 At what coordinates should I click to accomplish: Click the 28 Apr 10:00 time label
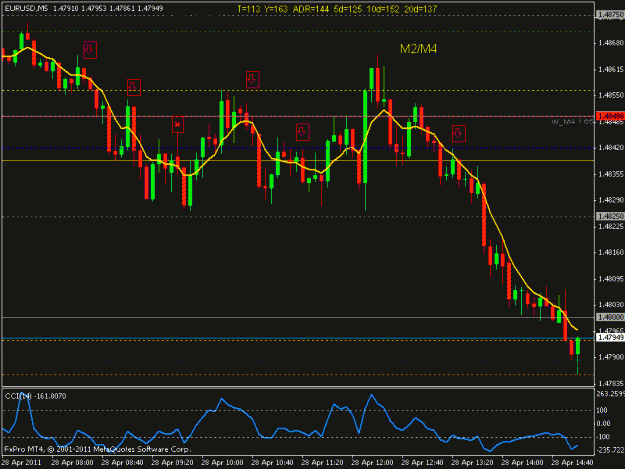coord(222,463)
